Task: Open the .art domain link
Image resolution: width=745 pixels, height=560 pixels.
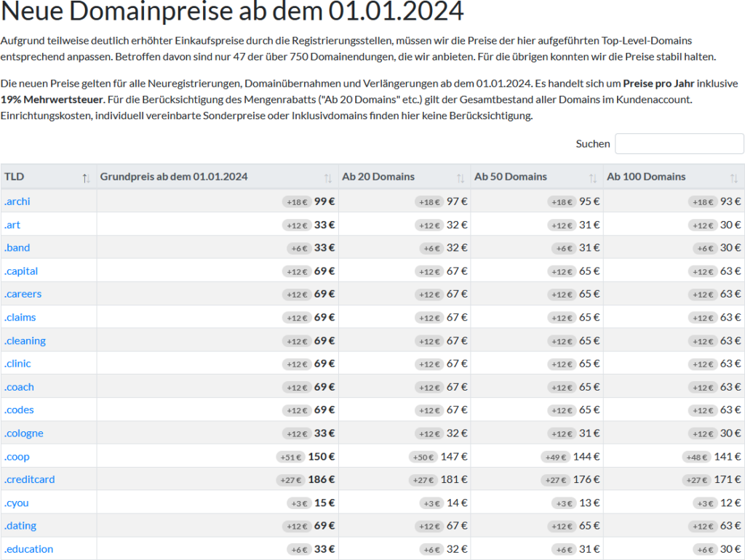Action: tap(12, 225)
